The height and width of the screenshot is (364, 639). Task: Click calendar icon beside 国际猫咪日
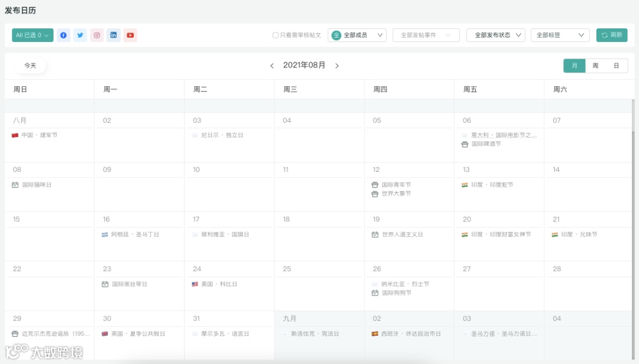pos(15,185)
